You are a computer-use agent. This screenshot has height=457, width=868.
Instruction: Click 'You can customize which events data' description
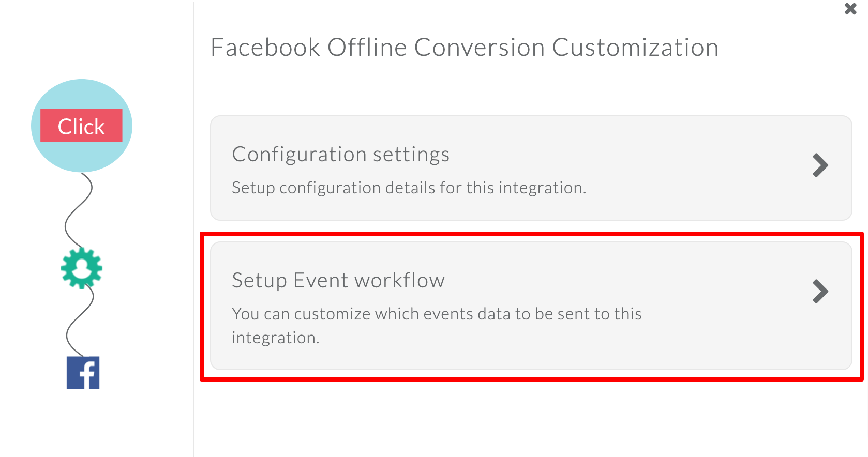437,314
